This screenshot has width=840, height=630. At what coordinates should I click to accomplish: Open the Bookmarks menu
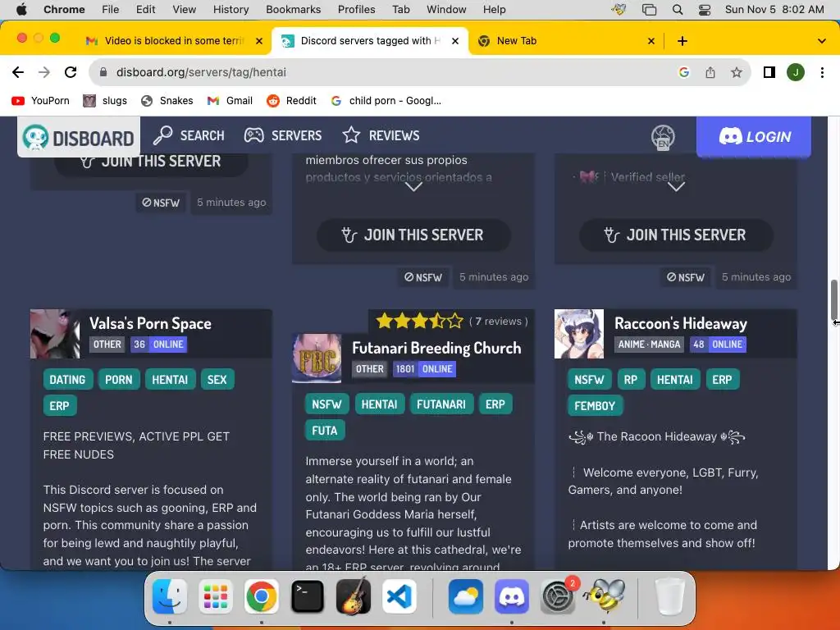294,10
